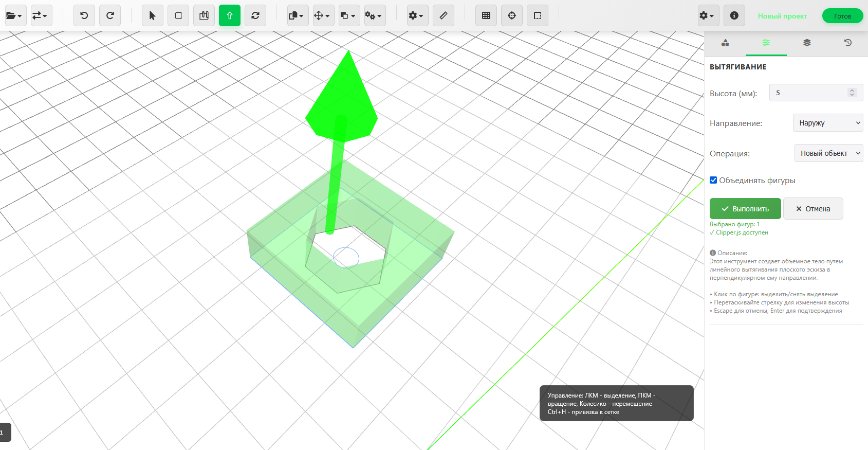This screenshot has height=450, width=868.
Task: Click the height field spinner arrows
Action: [x=852, y=93]
